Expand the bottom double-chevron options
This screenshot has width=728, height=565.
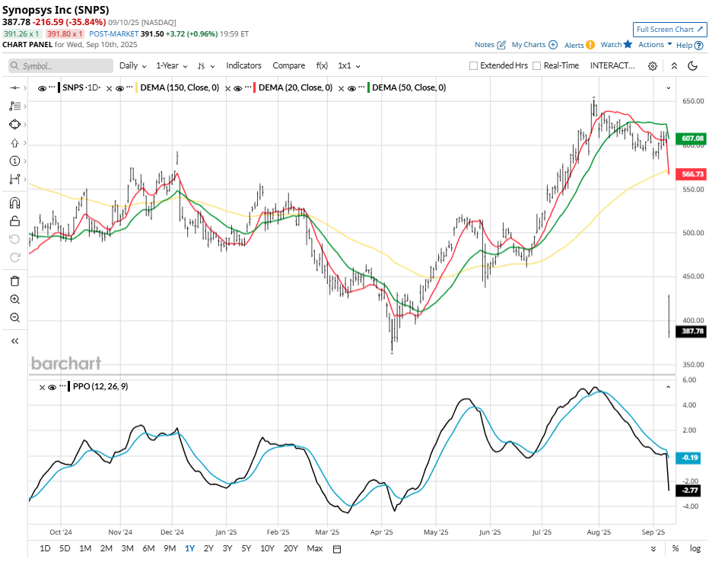pyautogui.click(x=653, y=549)
